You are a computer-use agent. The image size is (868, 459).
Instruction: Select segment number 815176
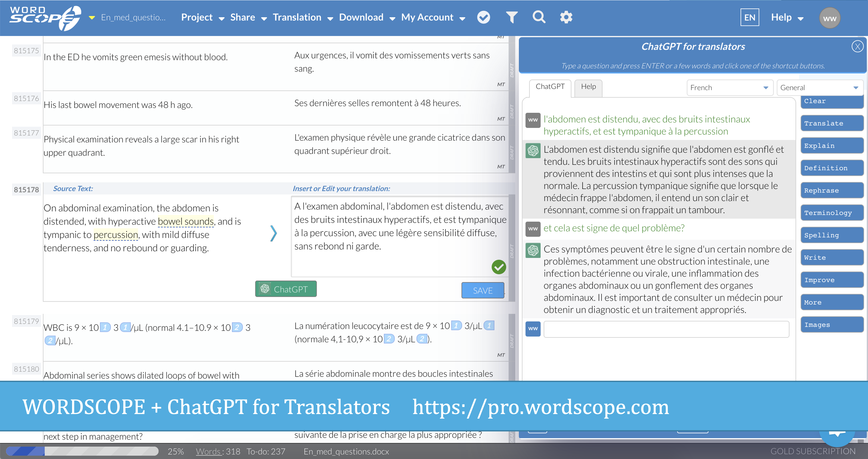(26, 99)
